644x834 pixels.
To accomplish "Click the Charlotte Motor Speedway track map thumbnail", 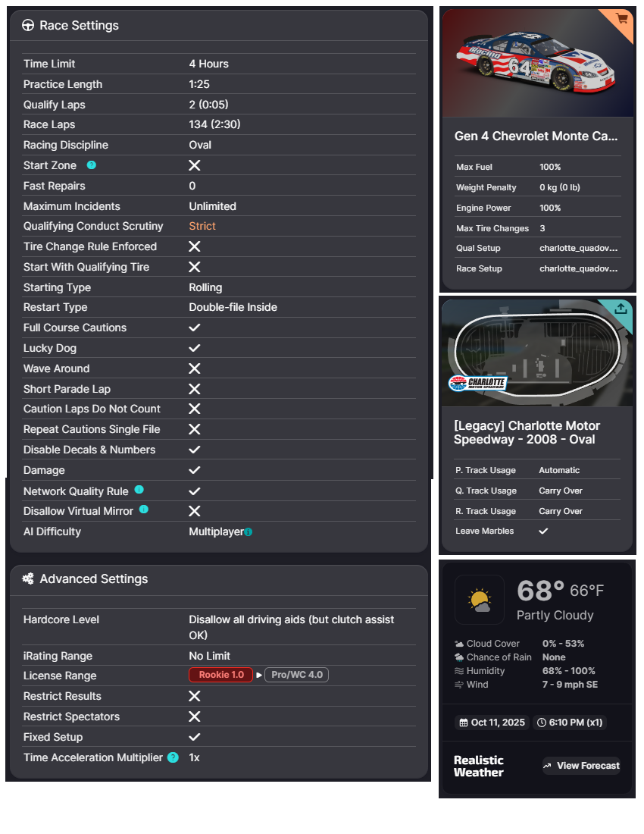I will click(x=536, y=353).
